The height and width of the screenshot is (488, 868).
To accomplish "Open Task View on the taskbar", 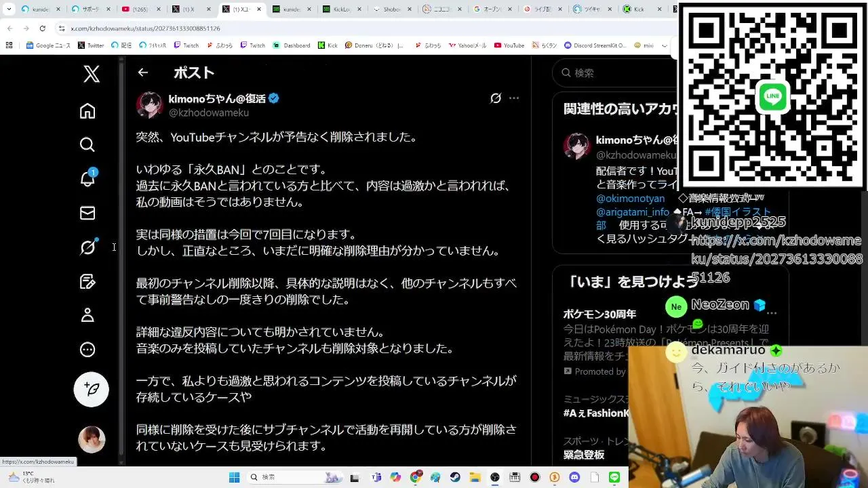I will pos(354,477).
